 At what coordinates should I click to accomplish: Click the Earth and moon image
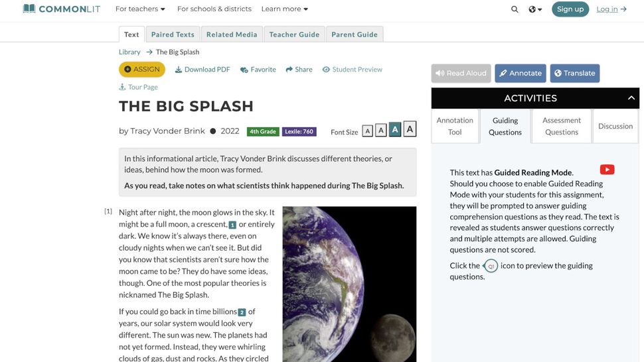click(349, 284)
